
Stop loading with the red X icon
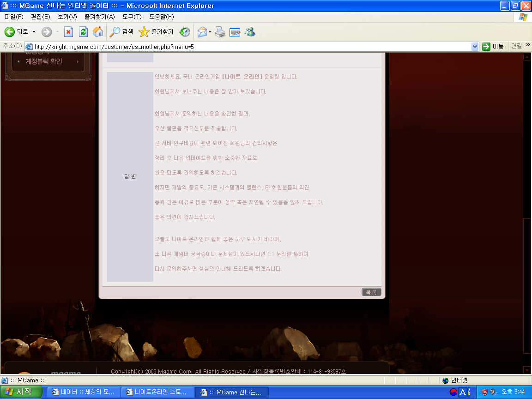68,32
